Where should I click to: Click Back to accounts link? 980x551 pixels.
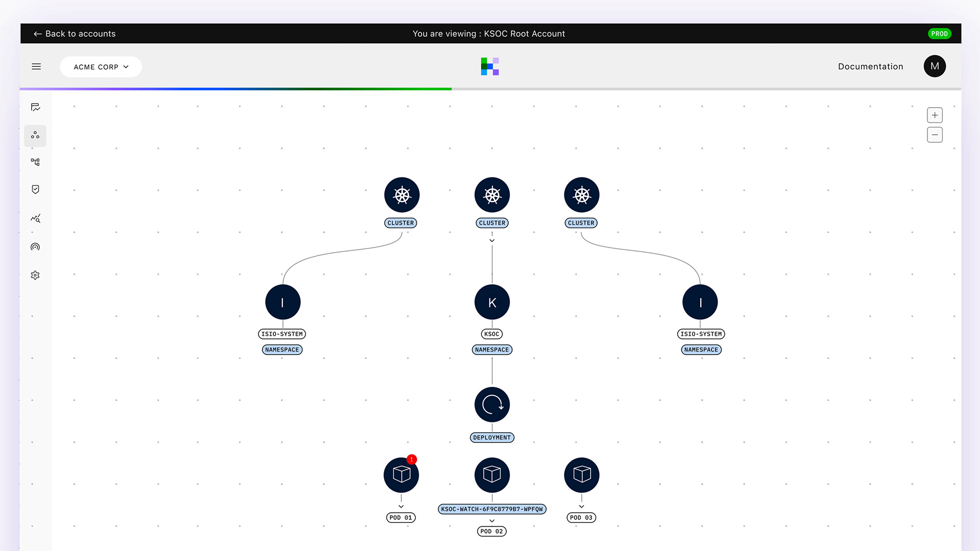click(75, 34)
